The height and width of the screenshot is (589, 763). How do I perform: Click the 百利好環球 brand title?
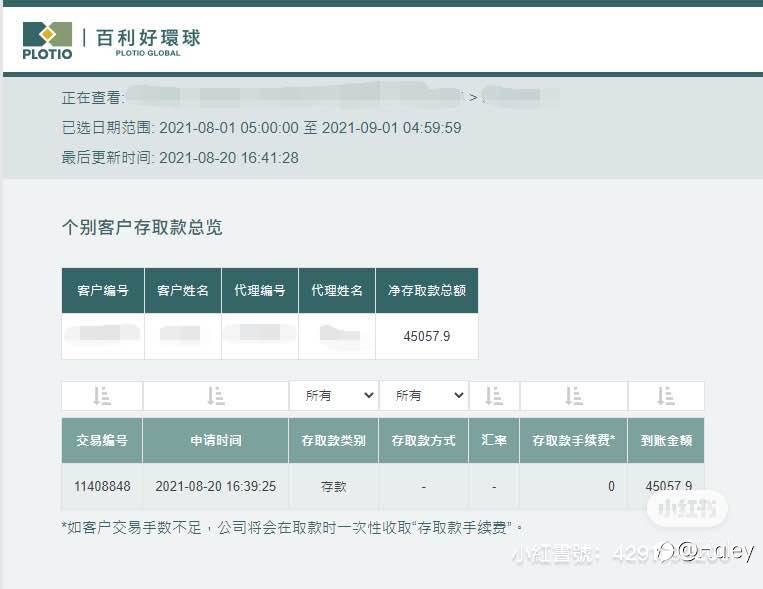[x=148, y=37]
